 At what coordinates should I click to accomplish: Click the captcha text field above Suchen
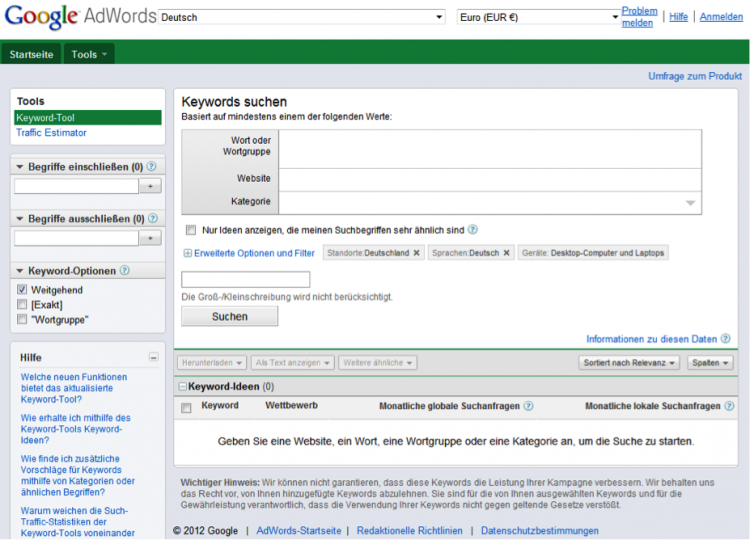pyautogui.click(x=245, y=279)
